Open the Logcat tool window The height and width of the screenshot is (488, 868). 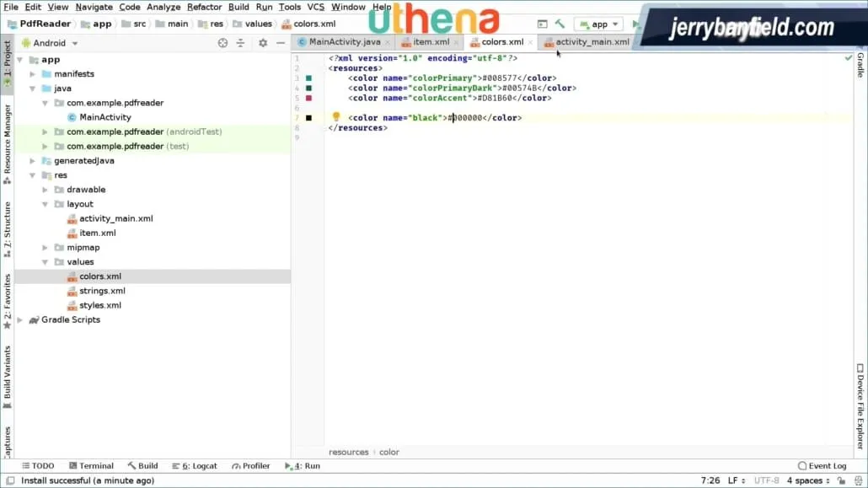(x=195, y=466)
